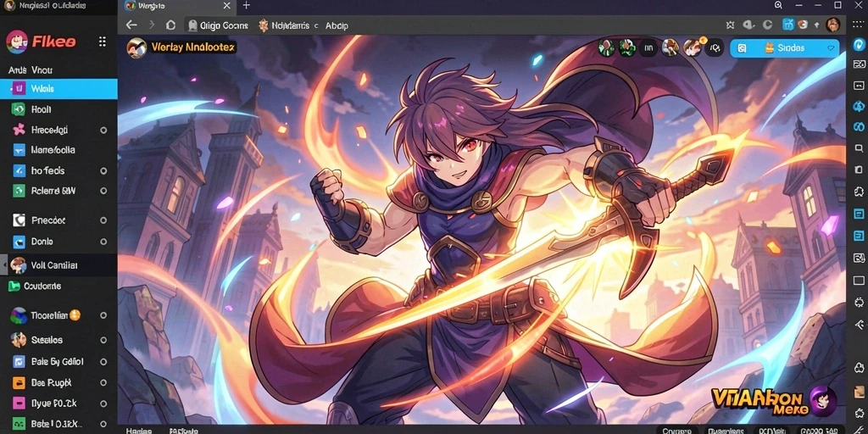The width and height of the screenshot is (868, 434).
Task: Open a new tab with plus button
Action: pos(247,6)
